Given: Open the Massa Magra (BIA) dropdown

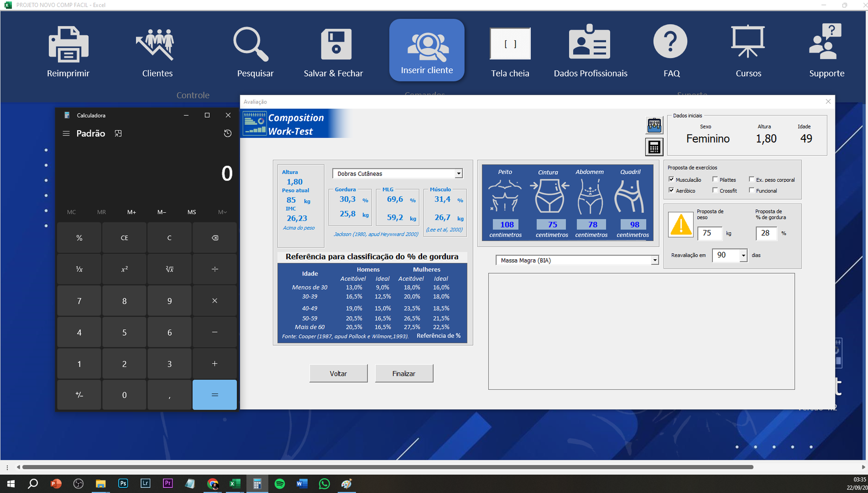Looking at the screenshot, I should point(655,260).
